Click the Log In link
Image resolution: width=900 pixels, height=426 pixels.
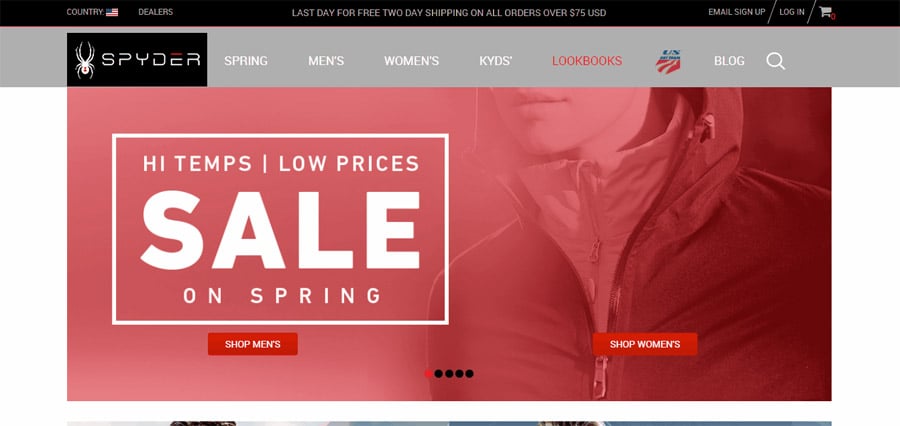pyautogui.click(x=792, y=12)
